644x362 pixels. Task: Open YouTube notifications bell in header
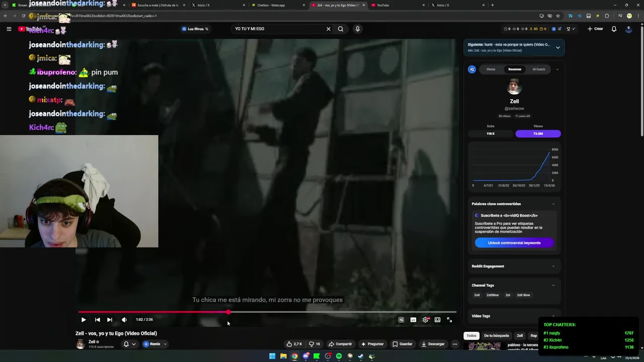[614, 29]
